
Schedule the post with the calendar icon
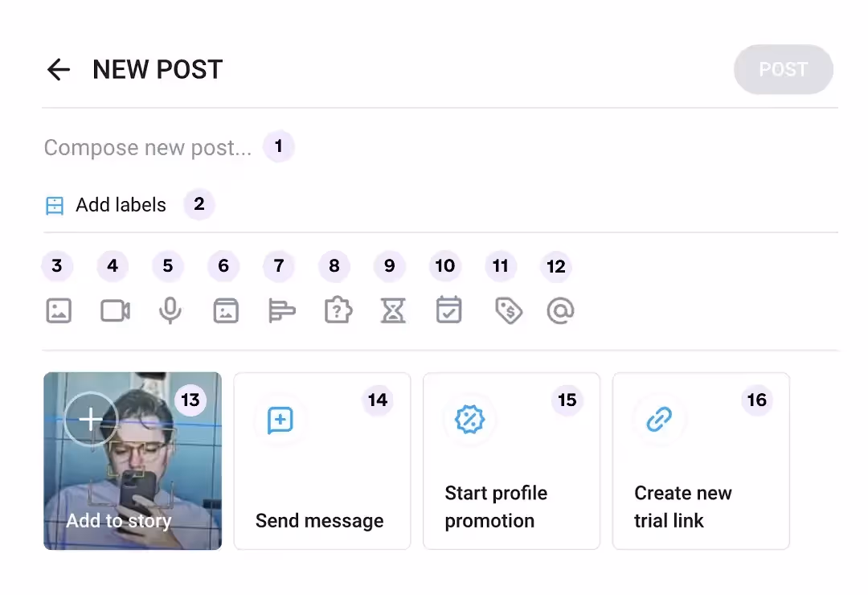(x=448, y=310)
